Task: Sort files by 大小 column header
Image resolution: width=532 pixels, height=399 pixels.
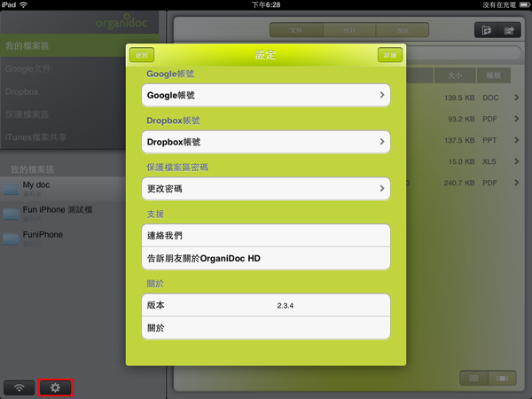Action: 455,75
